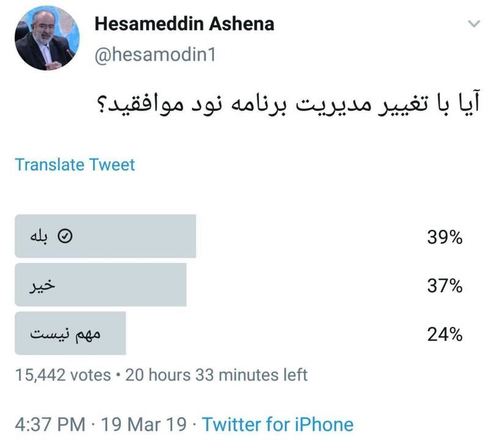Click the 4:37 PM timestamp
The height and width of the screenshot is (448, 489).
pyautogui.click(x=50, y=424)
